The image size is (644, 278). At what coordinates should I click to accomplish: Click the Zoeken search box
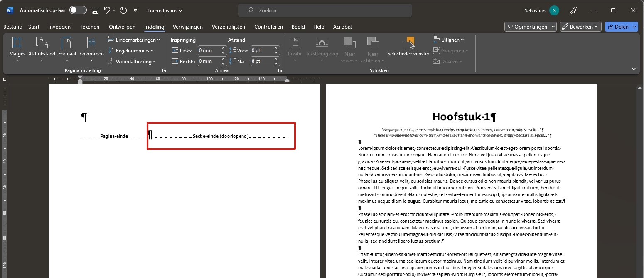coord(325,10)
